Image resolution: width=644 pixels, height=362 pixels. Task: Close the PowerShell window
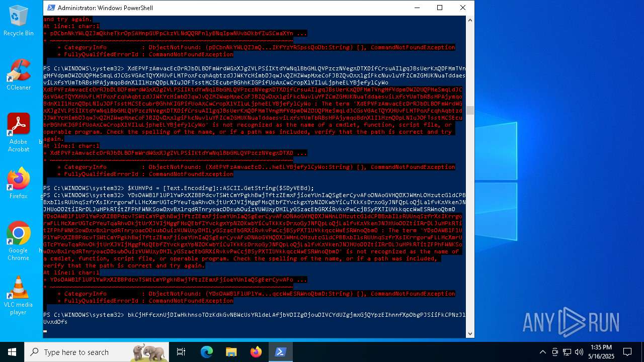point(463,8)
